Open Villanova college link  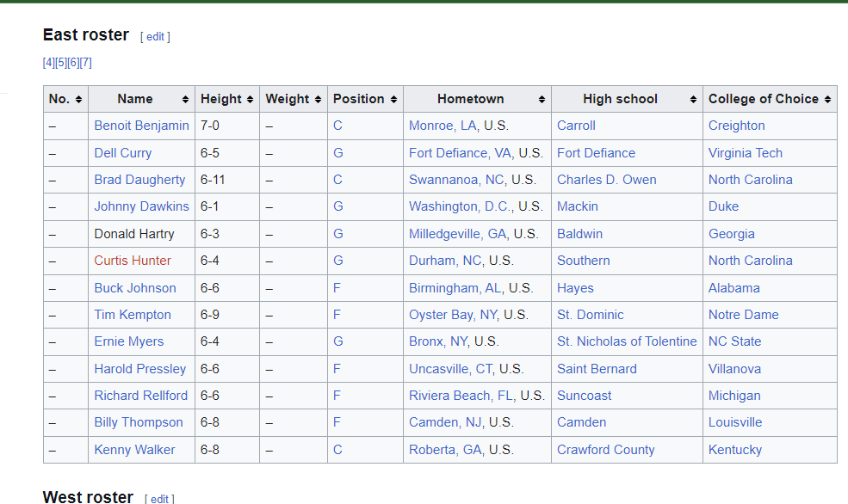tap(734, 370)
